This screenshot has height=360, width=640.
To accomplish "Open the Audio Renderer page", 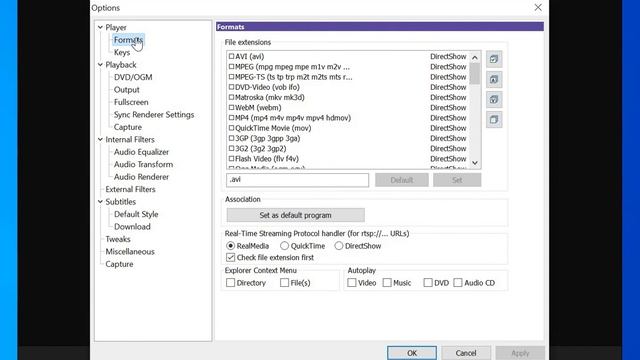I will tap(141, 177).
